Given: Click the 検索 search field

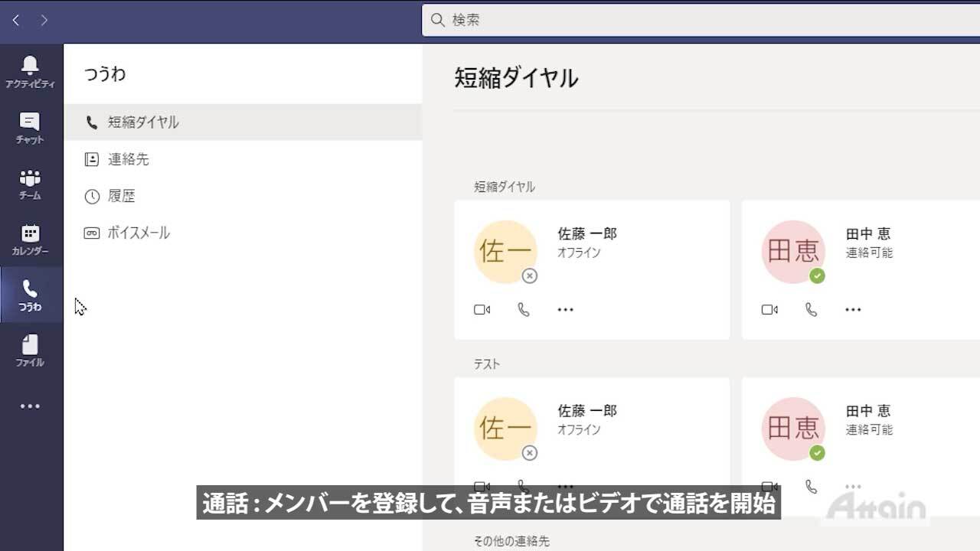Looking at the screenshot, I should tap(689, 21).
